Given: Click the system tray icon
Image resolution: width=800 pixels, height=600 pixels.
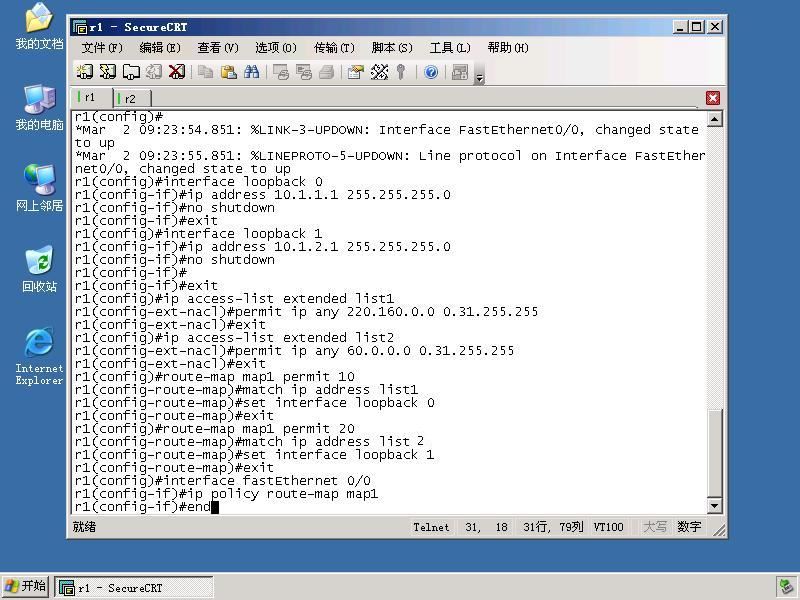Looking at the screenshot, I should [x=786, y=588].
